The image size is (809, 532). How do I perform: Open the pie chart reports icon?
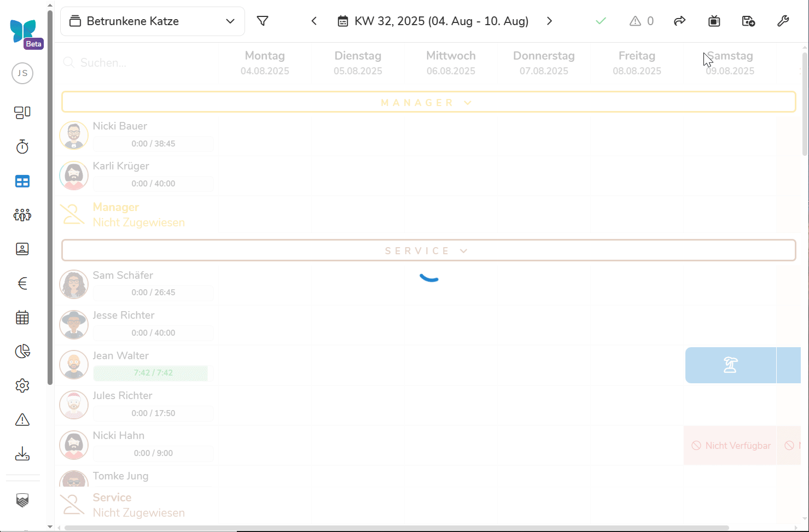coord(22,352)
